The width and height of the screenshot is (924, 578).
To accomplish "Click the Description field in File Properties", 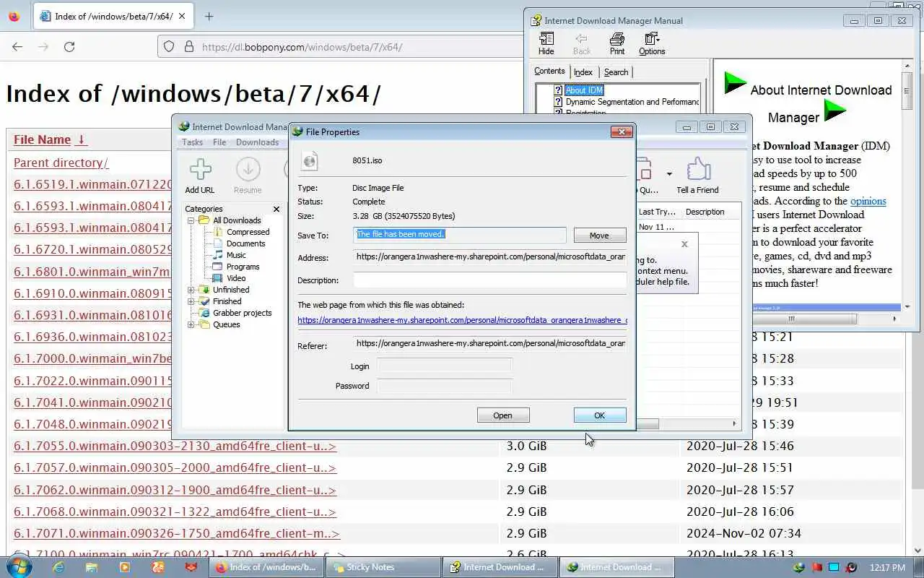I will (489, 280).
